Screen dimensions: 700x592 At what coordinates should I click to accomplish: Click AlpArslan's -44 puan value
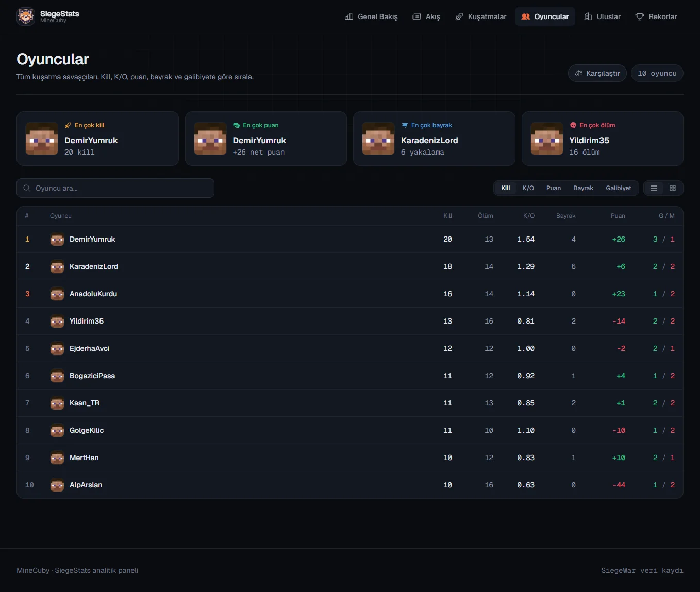click(x=619, y=485)
